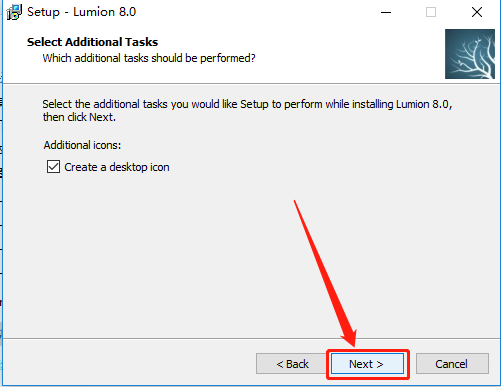Image resolution: width=501 pixels, height=387 pixels.
Task: Click the 'Additional icons:' group label
Action: click(82, 145)
